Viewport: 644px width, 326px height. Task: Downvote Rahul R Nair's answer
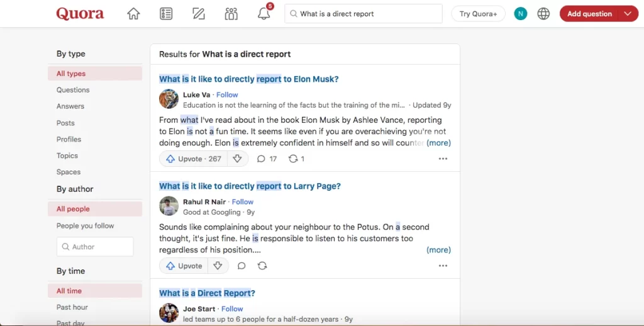coord(218,266)
